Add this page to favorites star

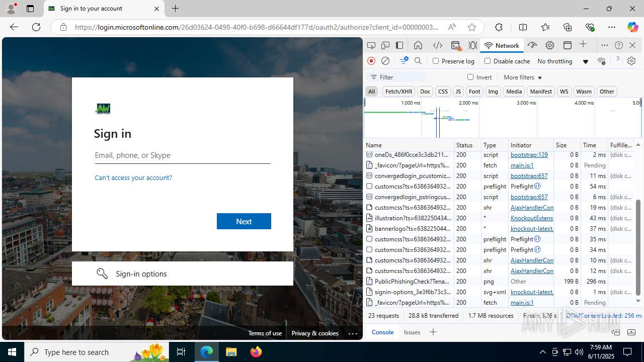coord(471,27)
